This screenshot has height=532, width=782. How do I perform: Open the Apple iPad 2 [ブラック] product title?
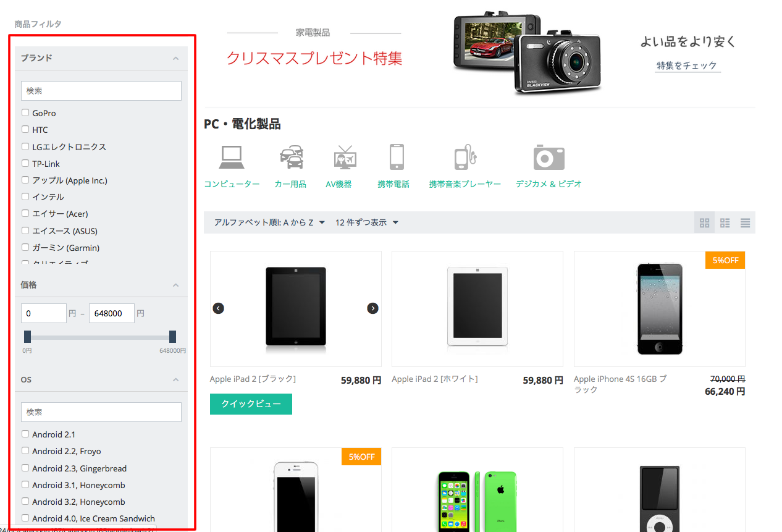tap(253, 379)
